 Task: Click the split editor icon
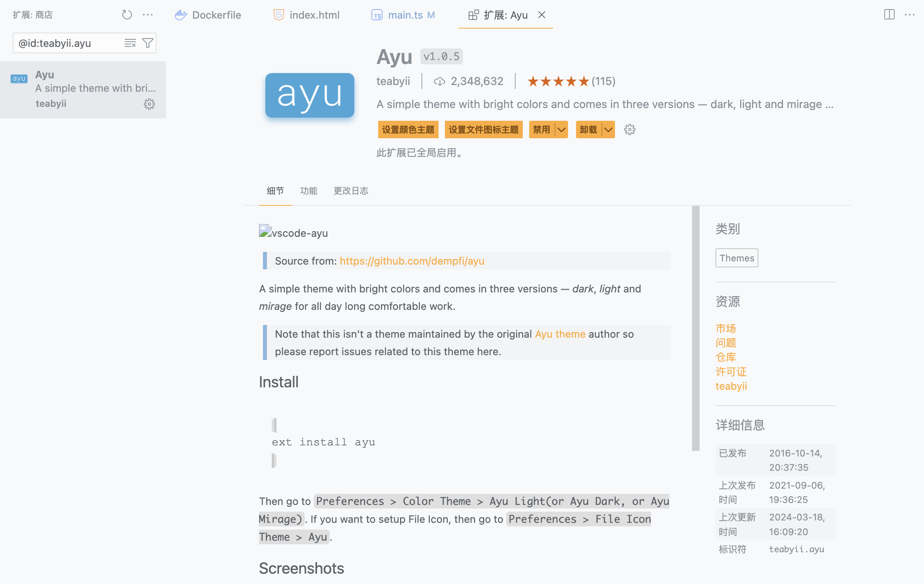[x=889, y=15]
